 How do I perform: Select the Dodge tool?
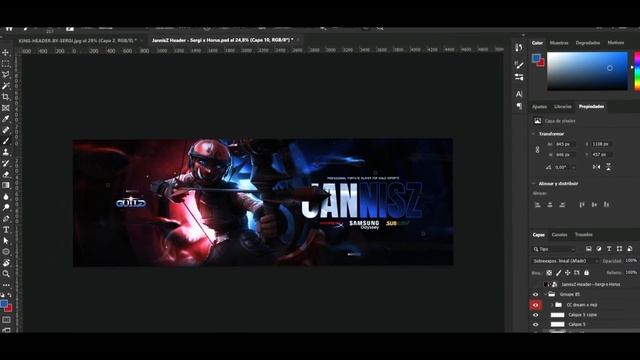click(x=6, y=207)
